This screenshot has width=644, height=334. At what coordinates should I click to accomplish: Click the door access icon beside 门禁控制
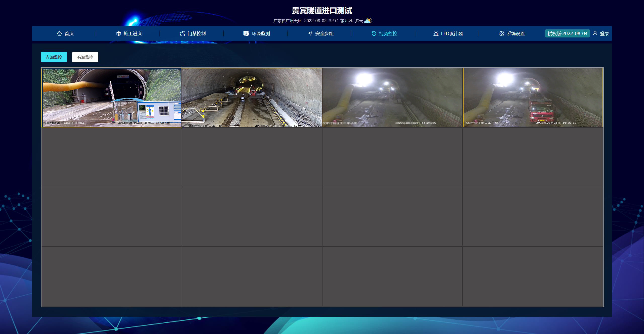pos(183,33)
